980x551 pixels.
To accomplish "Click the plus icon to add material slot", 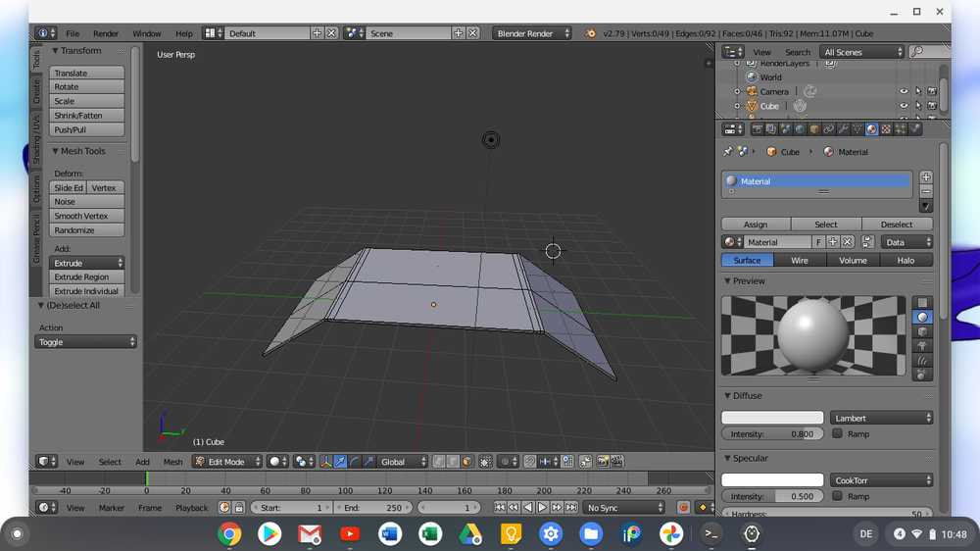I will (x=925, y=177).
